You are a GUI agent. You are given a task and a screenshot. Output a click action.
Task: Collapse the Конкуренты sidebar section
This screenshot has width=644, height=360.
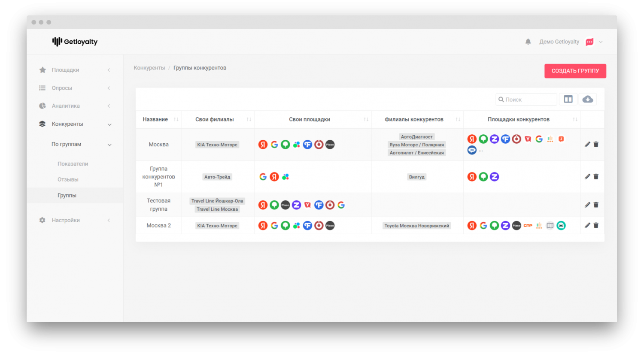point(67,124)
